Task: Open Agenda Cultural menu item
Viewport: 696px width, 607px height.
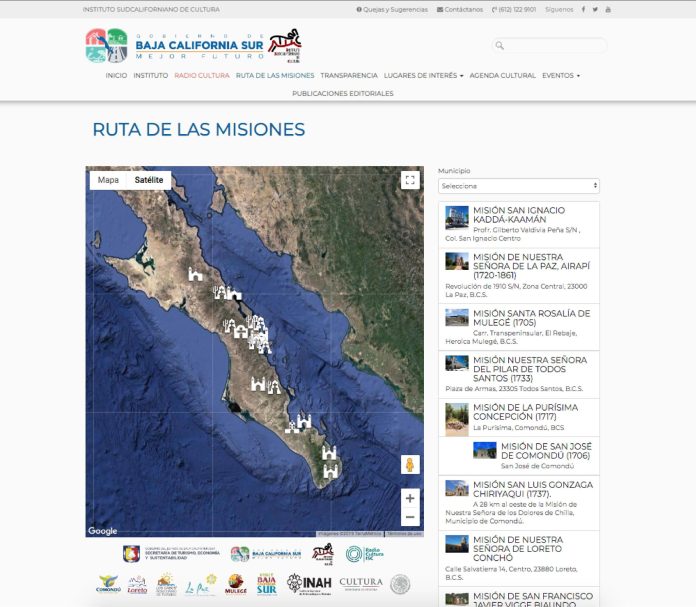Action: tap(502, 75)
